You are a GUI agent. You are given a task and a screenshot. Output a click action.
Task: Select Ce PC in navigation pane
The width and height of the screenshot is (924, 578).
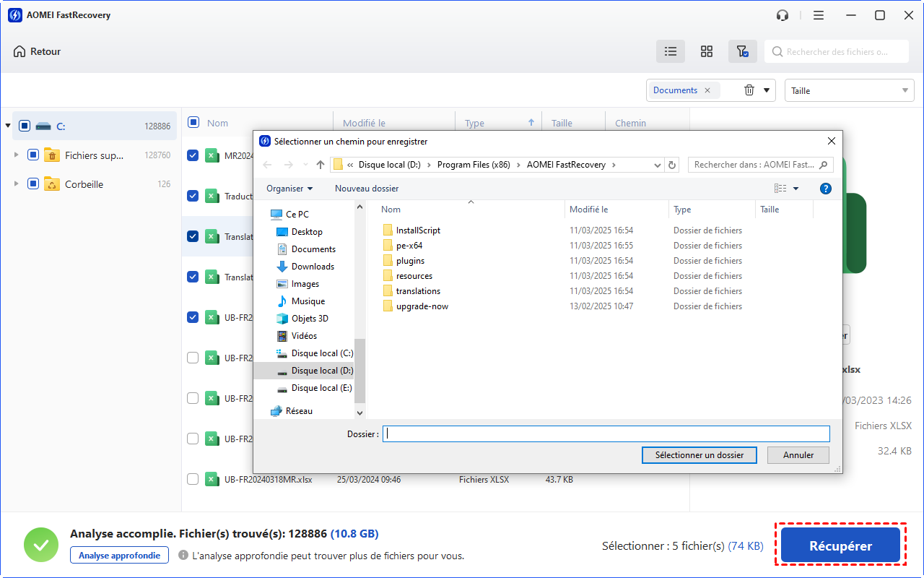click(x=297, y=215)
